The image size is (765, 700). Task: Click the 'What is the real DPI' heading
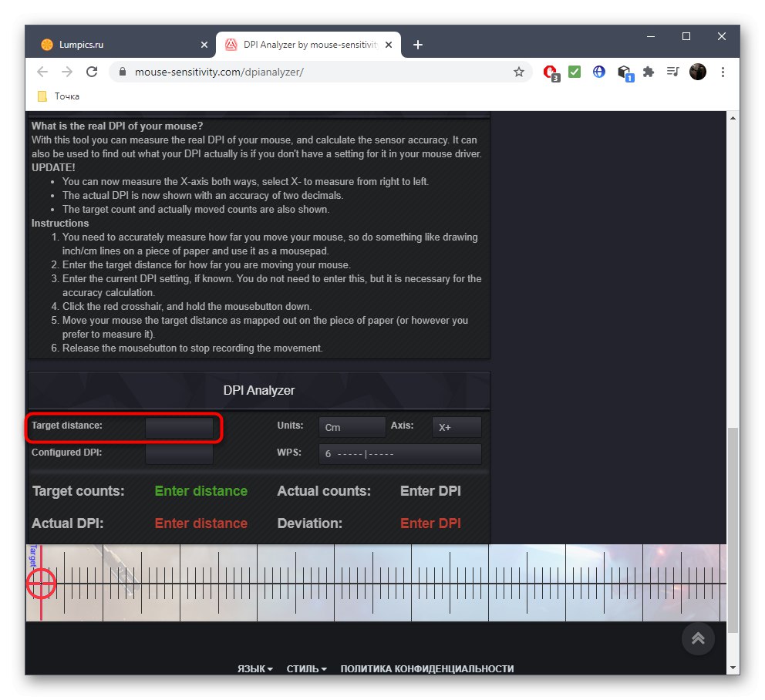117,126
